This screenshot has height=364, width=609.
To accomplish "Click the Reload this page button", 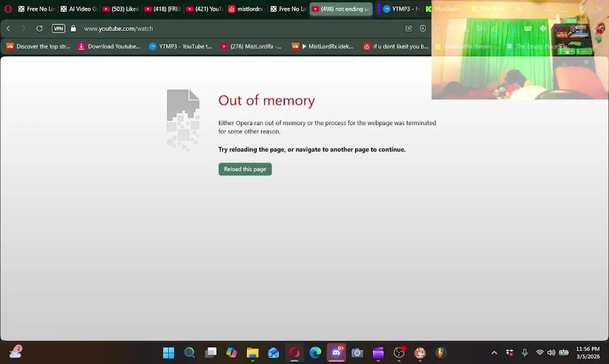I will coord(245,169).
